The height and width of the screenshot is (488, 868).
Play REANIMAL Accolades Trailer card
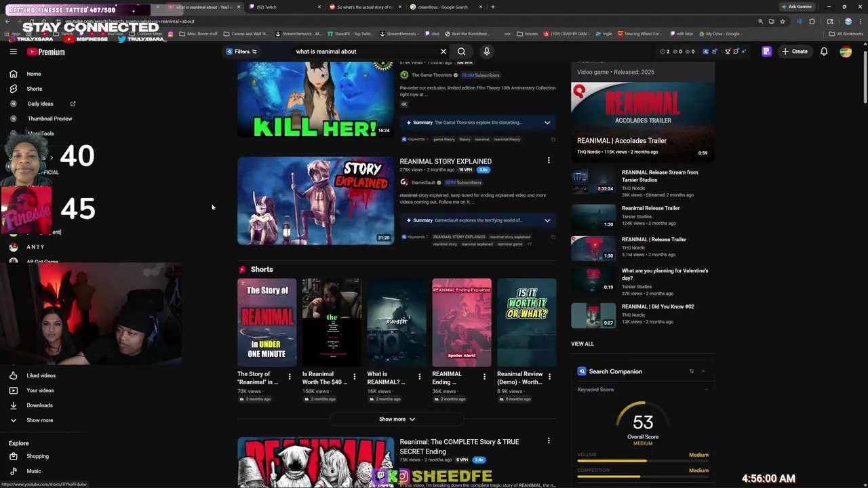(x=643, y=122)
